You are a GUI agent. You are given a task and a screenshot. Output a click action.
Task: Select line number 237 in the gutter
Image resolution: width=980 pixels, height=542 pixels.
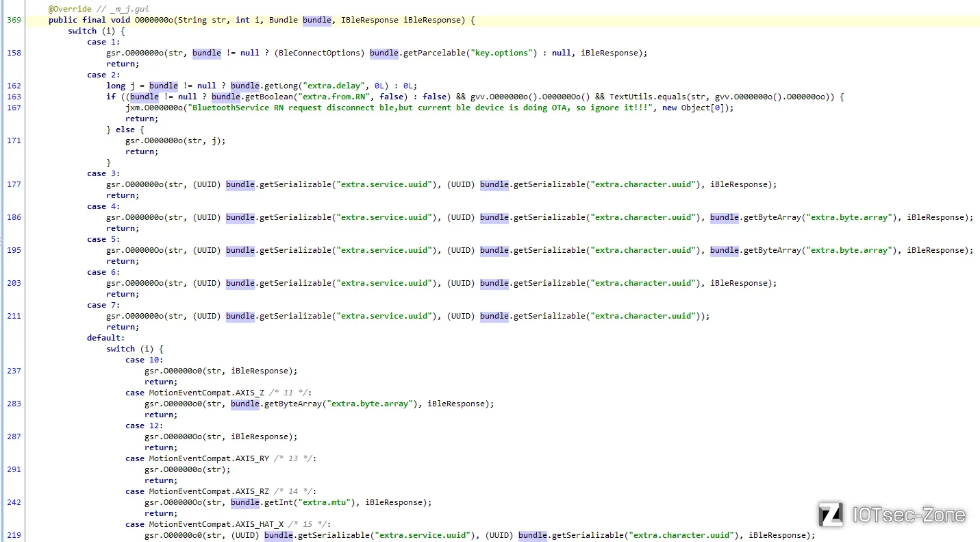tap(14, 371)
